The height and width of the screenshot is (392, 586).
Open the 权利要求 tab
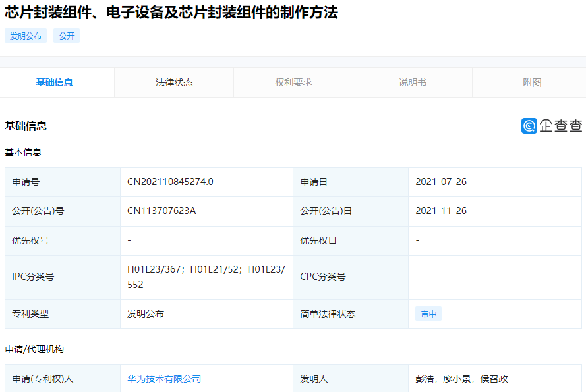[293, 82]
